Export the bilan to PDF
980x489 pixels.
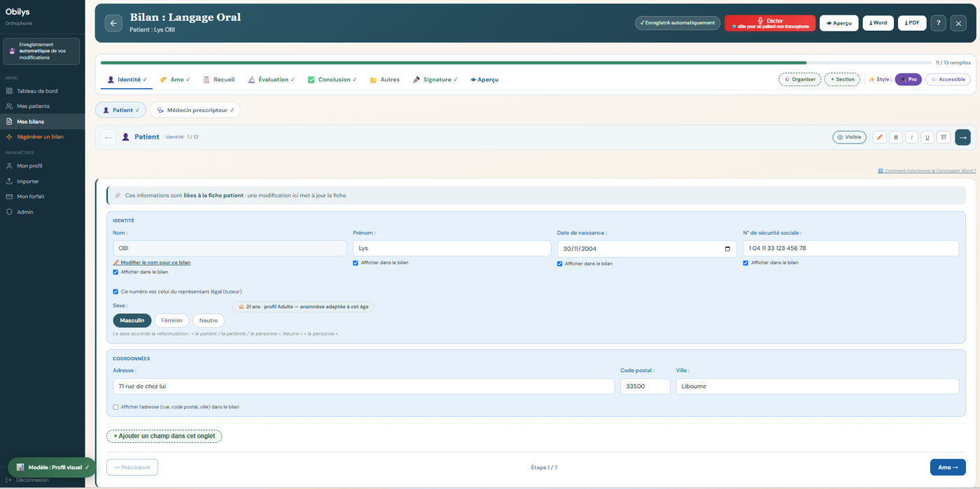[x=912, y=23]
